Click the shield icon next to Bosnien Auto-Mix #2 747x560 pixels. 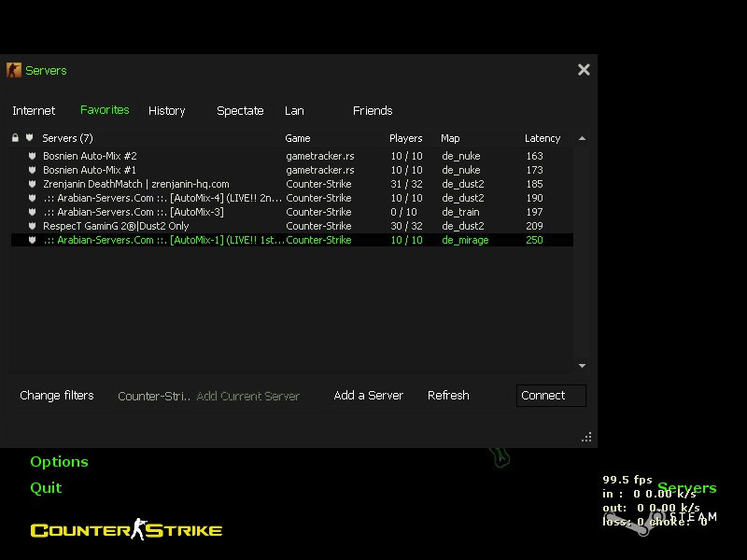coord(31,156)
